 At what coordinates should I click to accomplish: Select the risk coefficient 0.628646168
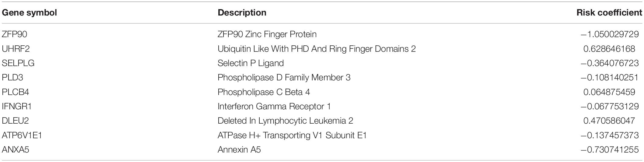click(609, 49)
